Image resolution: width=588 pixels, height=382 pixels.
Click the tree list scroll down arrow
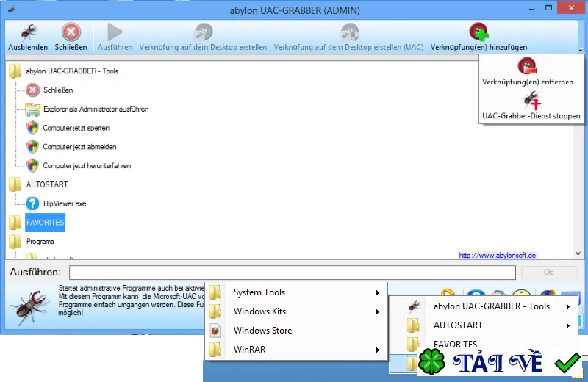(578, 253)
